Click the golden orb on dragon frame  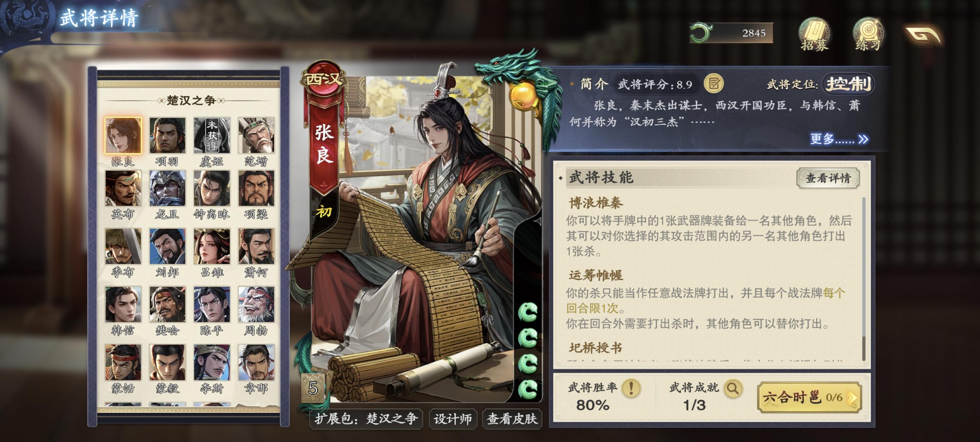point(524,95)
